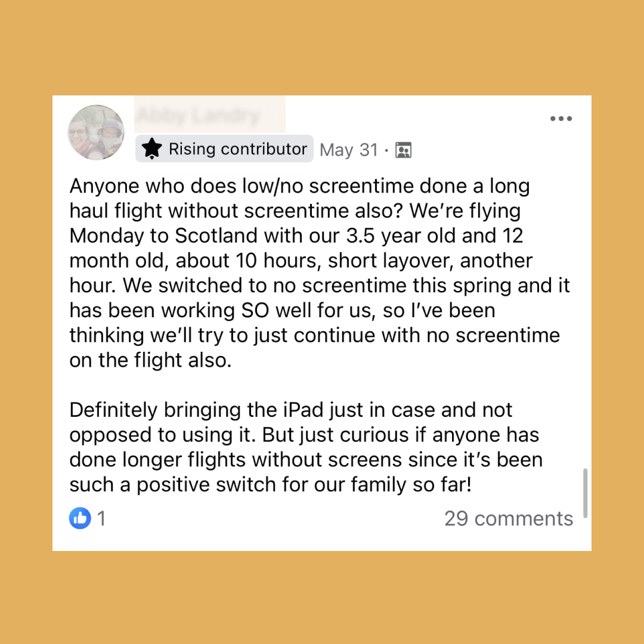Open the poster's profile picture
644x644 pixels.
tap(96, 132)
